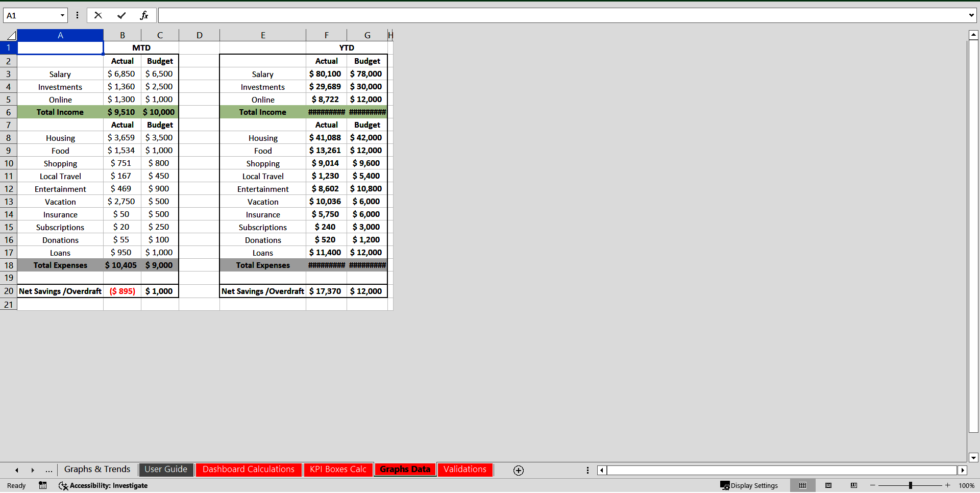Image resolution: width=980 pixels, height=493 pixels.
Task: Open the Dashboard Calculations sheet
Action: pos(249,470)
